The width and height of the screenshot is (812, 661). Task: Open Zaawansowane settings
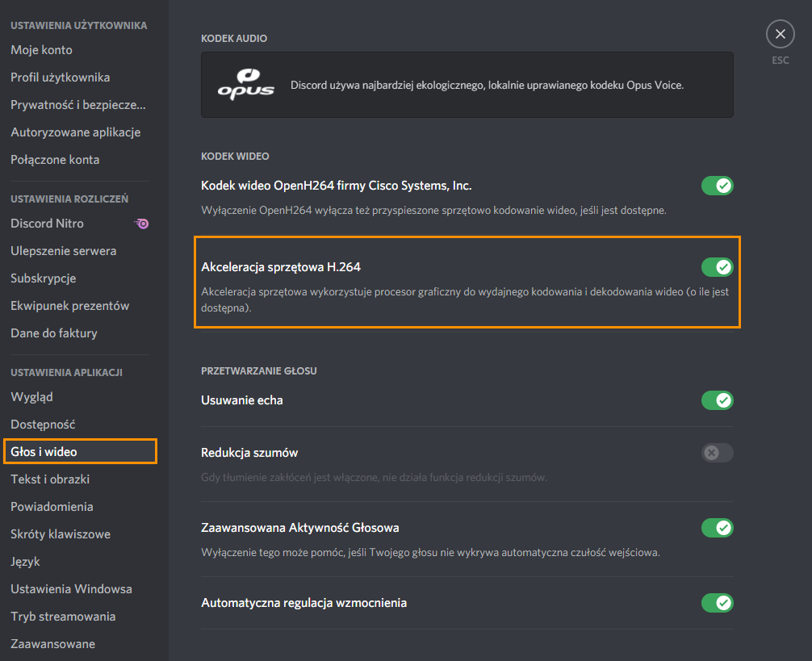pos(52,644)
